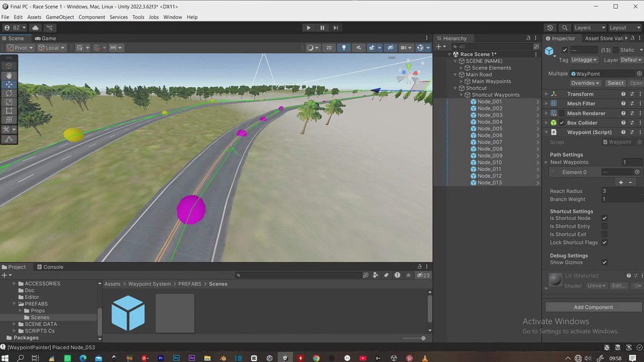
Task: Show favorites star in Project panel
Action: tap(408, 275)
